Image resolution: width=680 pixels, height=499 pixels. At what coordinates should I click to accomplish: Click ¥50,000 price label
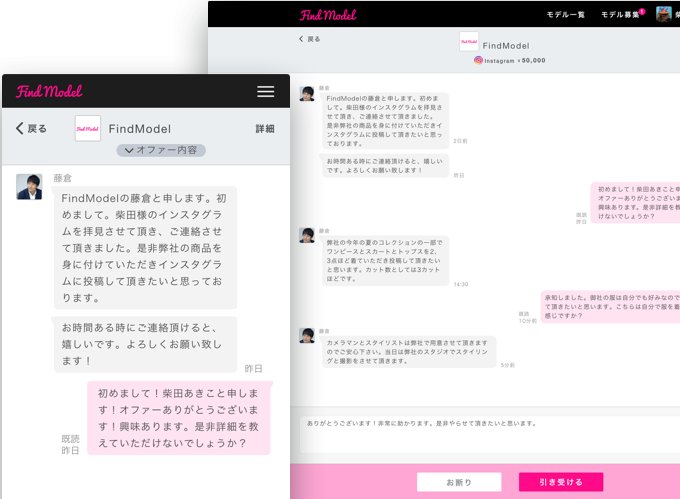tap(531, 61)
